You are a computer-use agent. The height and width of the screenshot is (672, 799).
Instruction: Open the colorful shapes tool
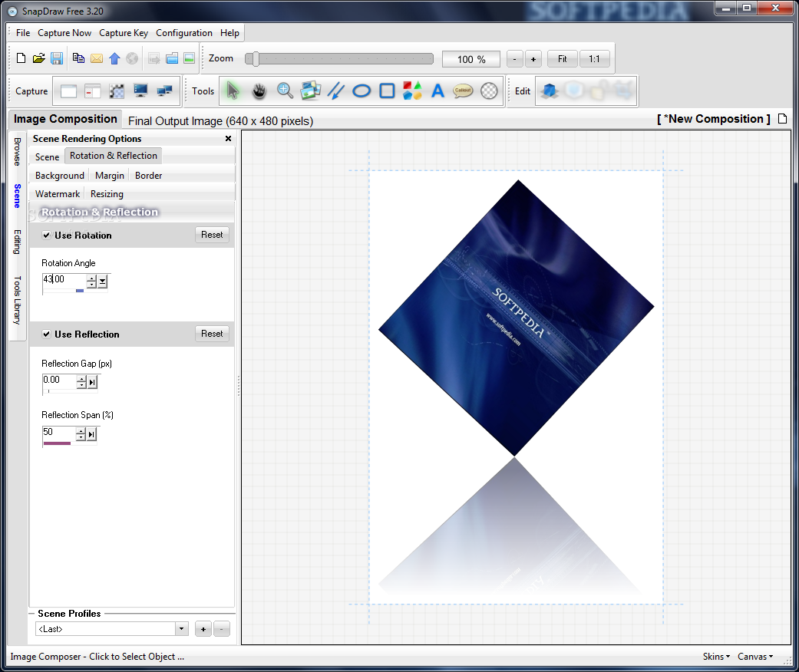pyautogui.click(x=412, y=91)
